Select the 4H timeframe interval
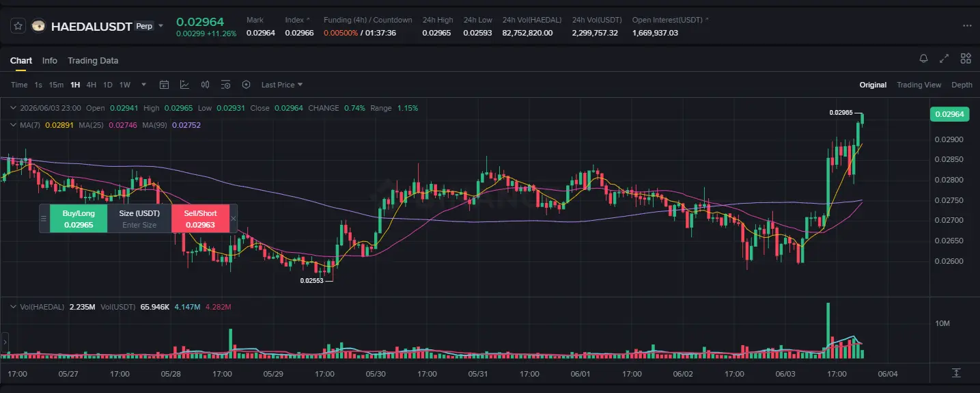 [x=91, y=85]
